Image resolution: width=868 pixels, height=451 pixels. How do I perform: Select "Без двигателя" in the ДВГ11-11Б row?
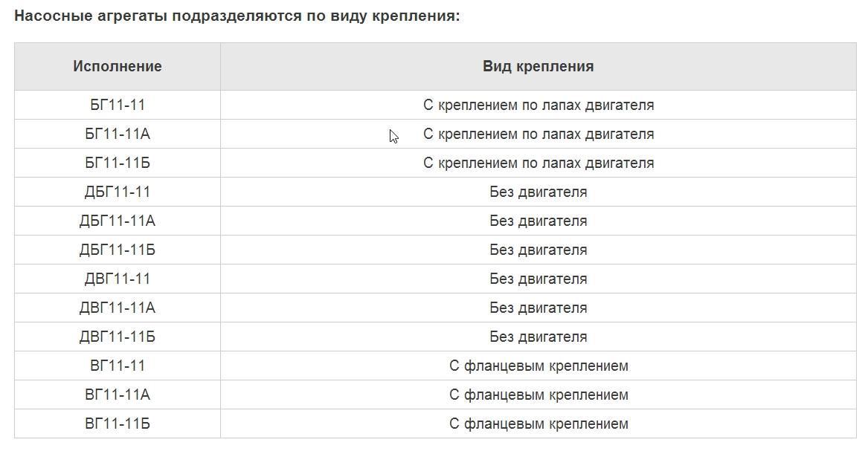tap(539, 337)
